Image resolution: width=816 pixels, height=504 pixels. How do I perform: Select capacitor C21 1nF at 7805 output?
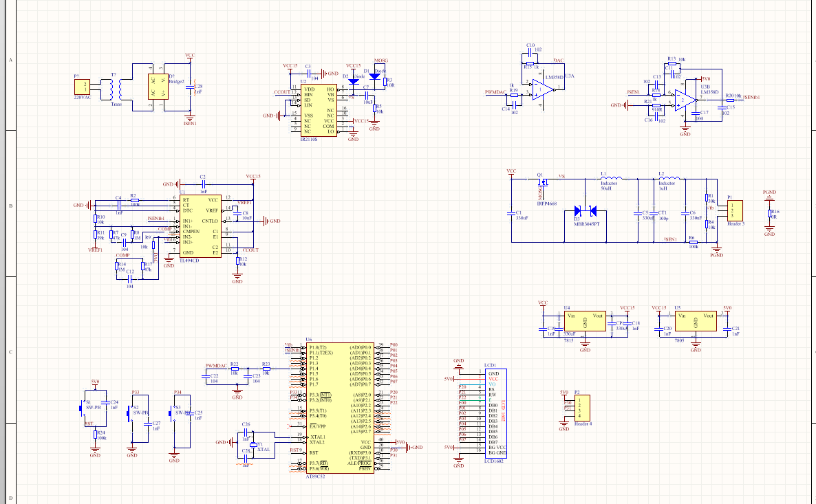click(x=727, y=328)
